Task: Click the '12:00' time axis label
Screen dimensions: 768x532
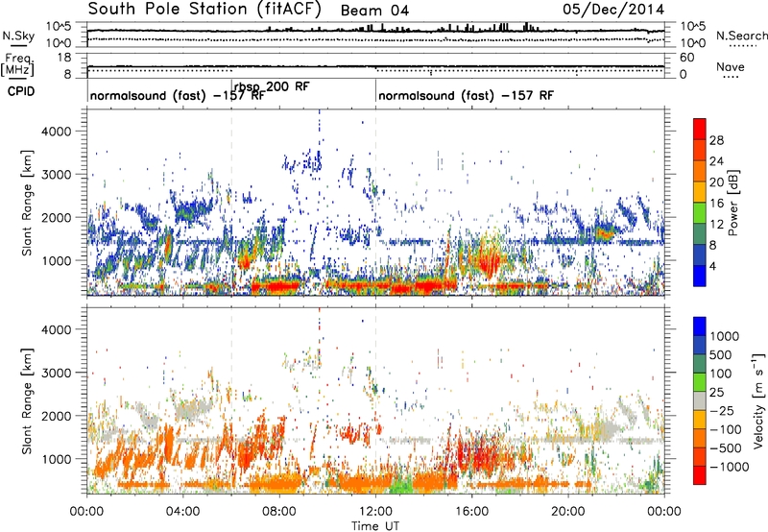Action: [375, 512]
